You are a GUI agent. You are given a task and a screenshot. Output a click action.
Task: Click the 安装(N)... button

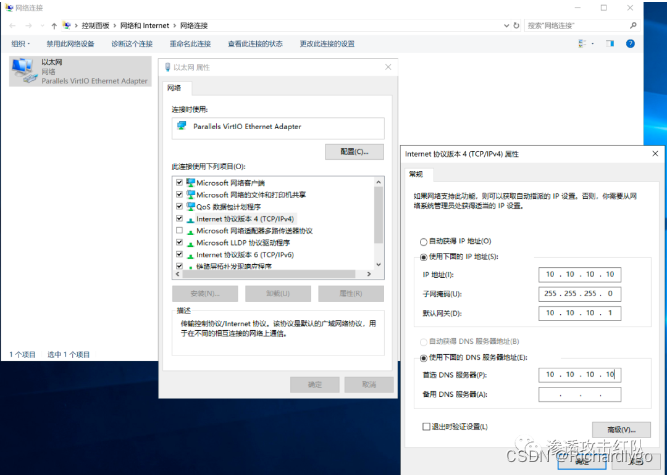pyautogui.click(x=205, y=294)
